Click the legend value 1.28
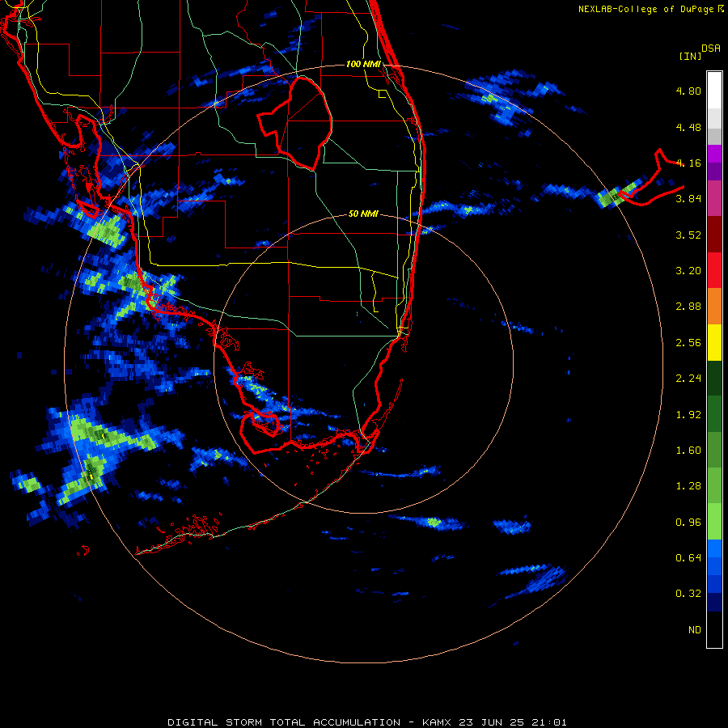Viewport: 728px width, 728px height. (x=688, y=486)
